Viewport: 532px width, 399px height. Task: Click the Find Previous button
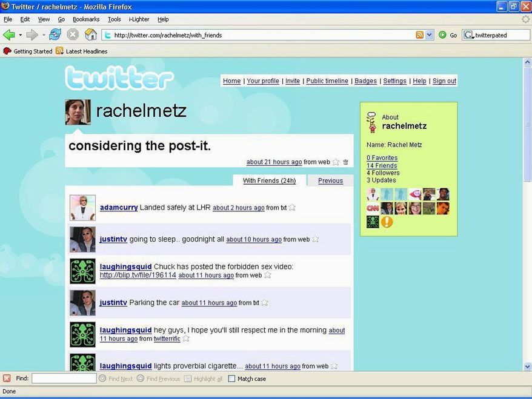click(158, 378)
